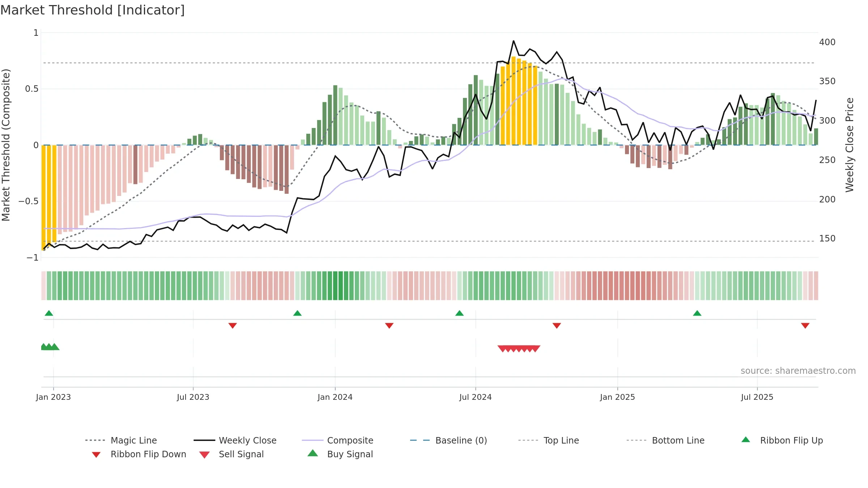The image size is (868, 488).
Task: Click the red Ribbon Flip Down legend triangle
Action: (x=96, y=455)
